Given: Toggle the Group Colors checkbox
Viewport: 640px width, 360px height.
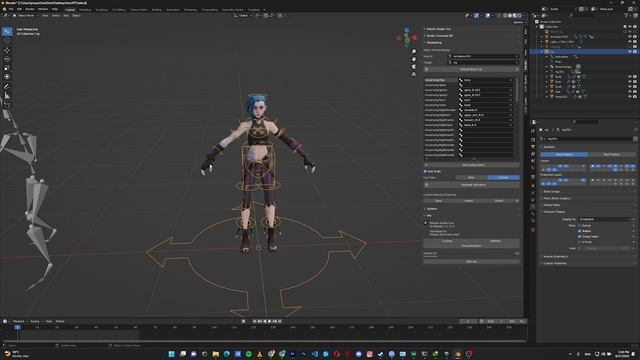Looking at the screenshot, I should tap(580, 236).
